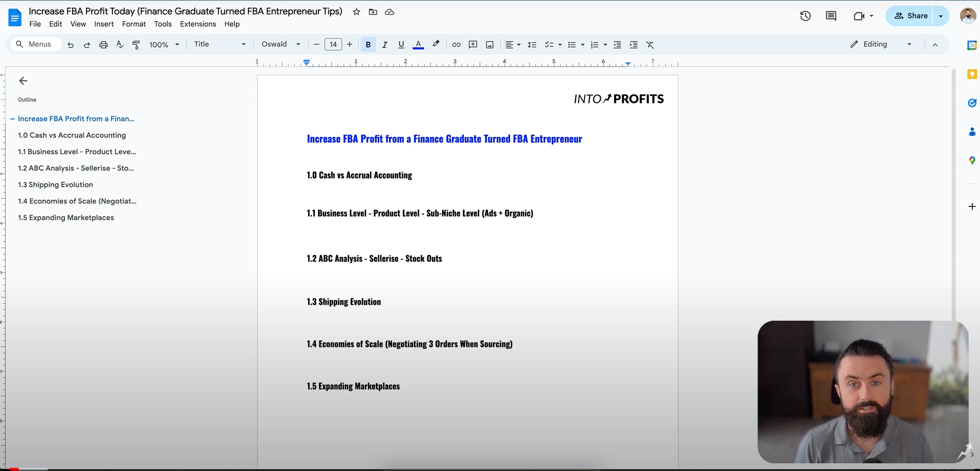Open comments history icon

[831, 16]
